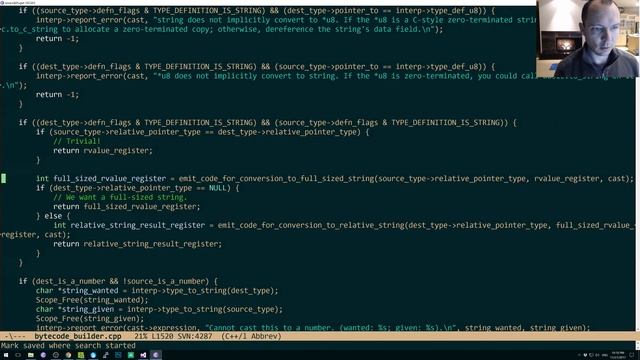The height and width of the screenshot is (360, 640).
Task: Click the 'return rvalue_register;' line
Action: coord(102,151)
